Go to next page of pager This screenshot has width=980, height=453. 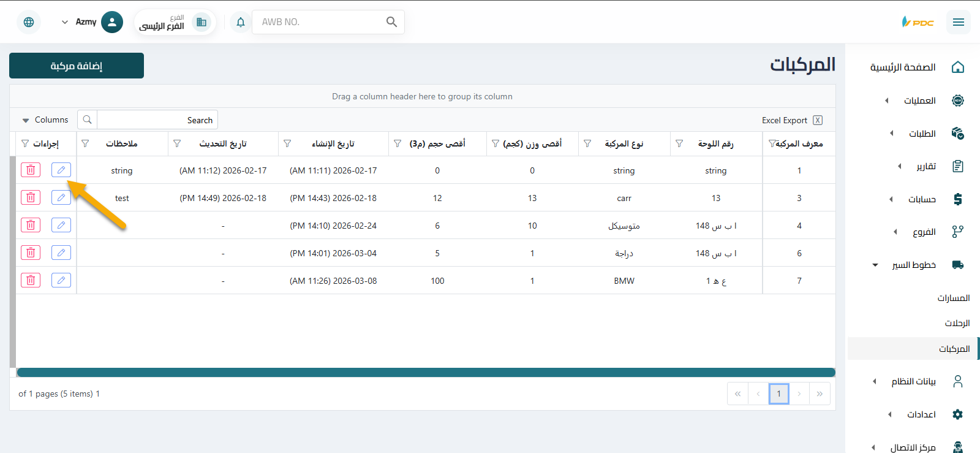click(799, 394)
